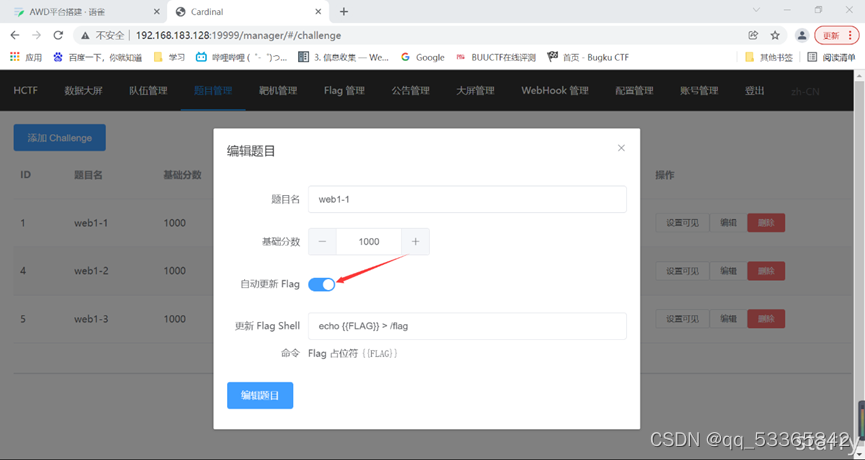This screenshot has height=460, width=865.
Task: Open the share page icon in address bar
Action: 753,35
